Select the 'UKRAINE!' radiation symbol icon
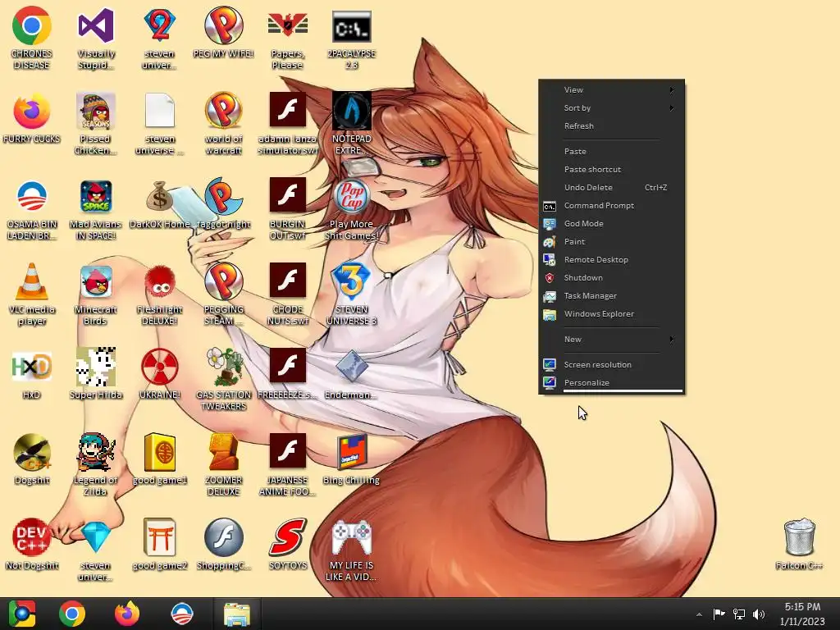 click(x=160, y=374)
